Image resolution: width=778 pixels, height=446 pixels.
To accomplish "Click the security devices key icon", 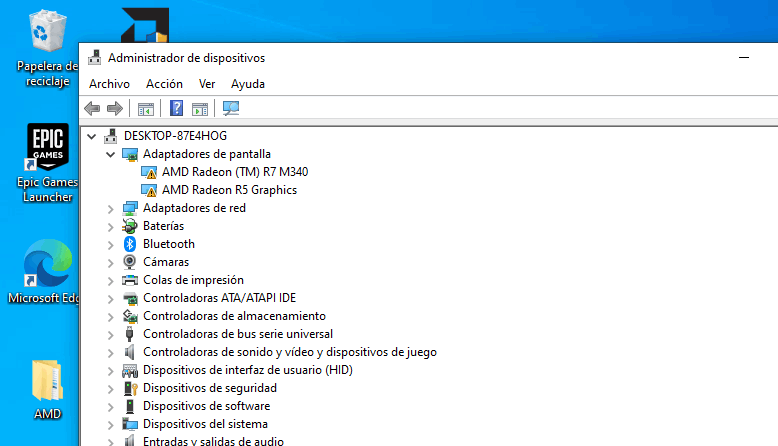I will (130, 388).
